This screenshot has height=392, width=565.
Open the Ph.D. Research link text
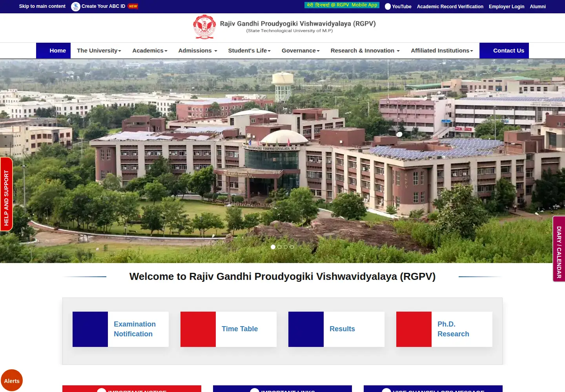tap(453, 329)
